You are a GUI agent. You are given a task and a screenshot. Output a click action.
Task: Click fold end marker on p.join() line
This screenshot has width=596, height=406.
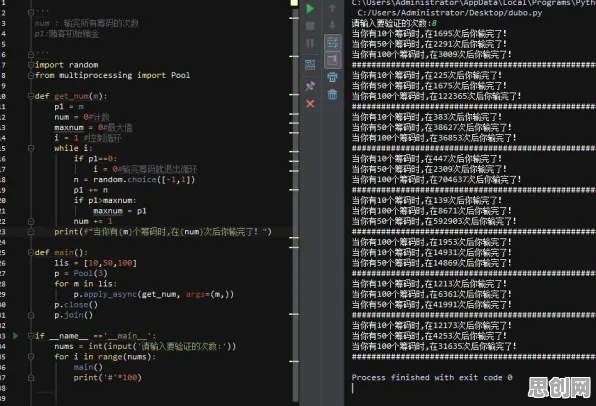(x=31, y=315)
